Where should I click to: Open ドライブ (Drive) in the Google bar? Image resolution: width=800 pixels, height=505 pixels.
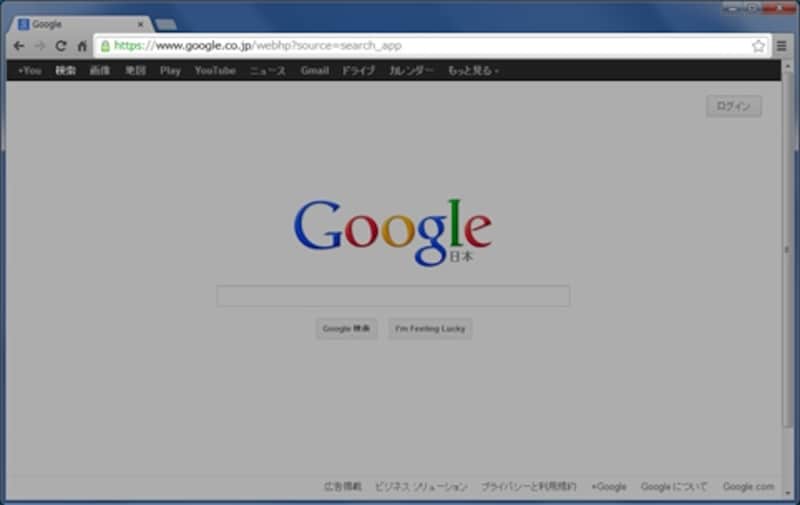pyautogui.click(x=358, y=71)
